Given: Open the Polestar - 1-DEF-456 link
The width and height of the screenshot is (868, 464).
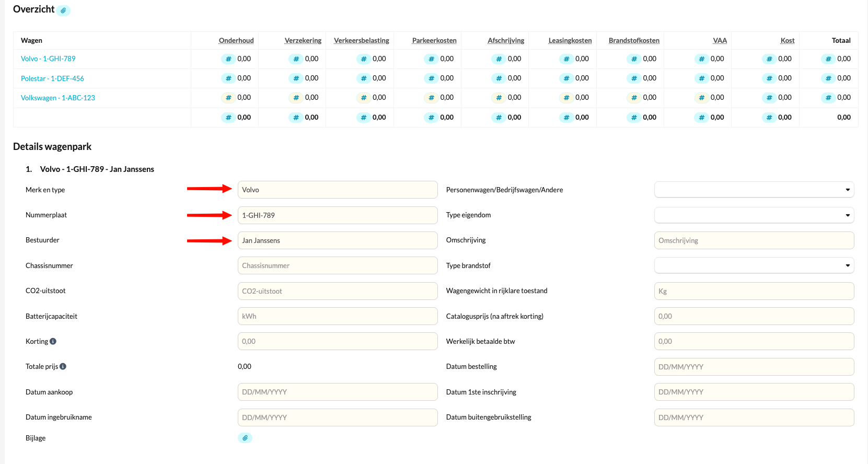Looking at the screenshot, I should pos(52,78).
